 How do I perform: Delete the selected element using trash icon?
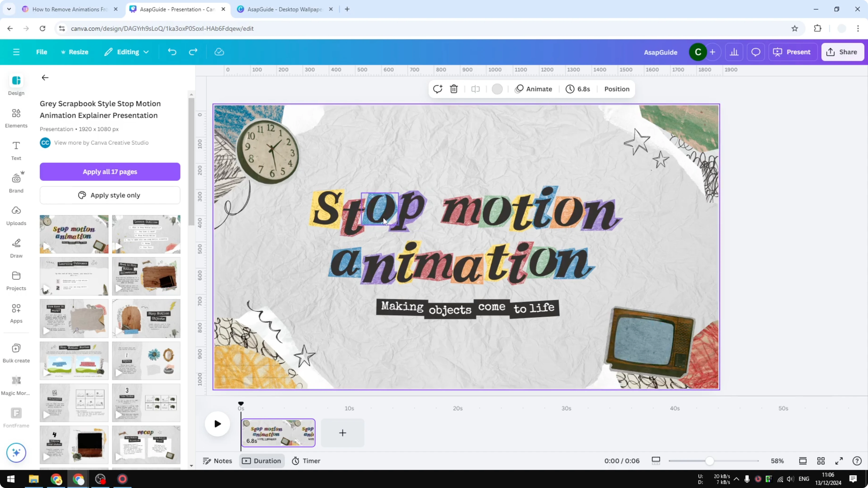(x=454, y=89)
